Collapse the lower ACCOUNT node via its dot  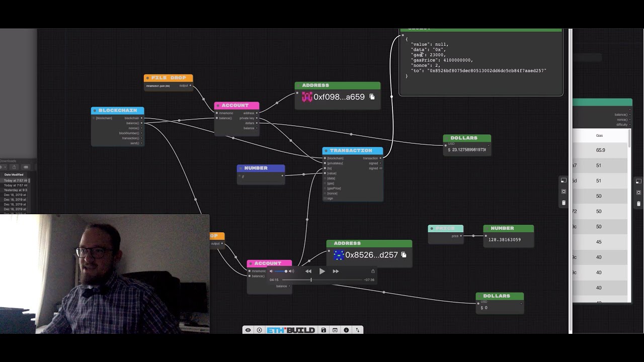(x=251, y=263)
